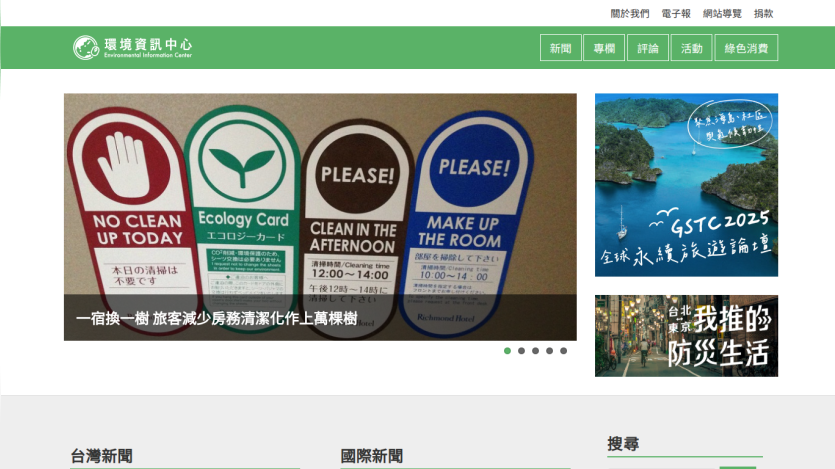Click the 捐款 donation link
Image resolution: width=835 pixels, height=469 pixels.
(763, 14)
